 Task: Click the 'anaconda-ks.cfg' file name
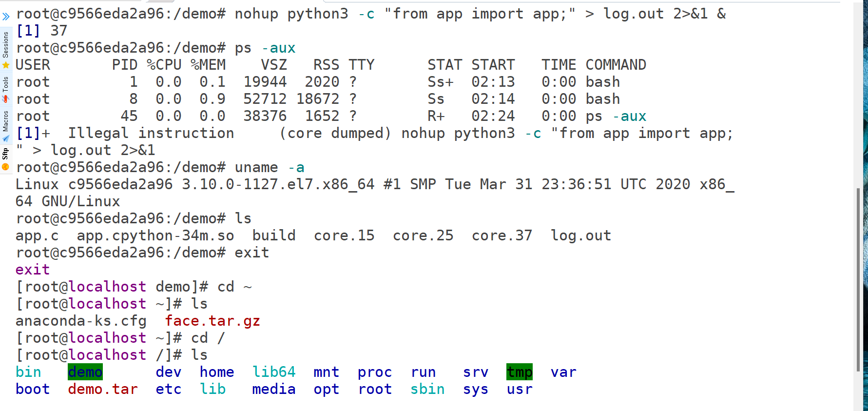pos(81,321)
